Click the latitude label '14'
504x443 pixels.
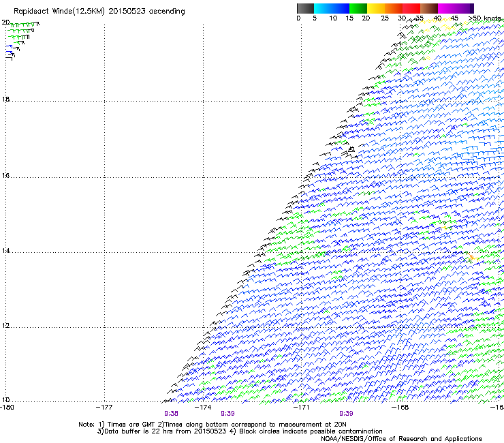[x=5, y=250]
